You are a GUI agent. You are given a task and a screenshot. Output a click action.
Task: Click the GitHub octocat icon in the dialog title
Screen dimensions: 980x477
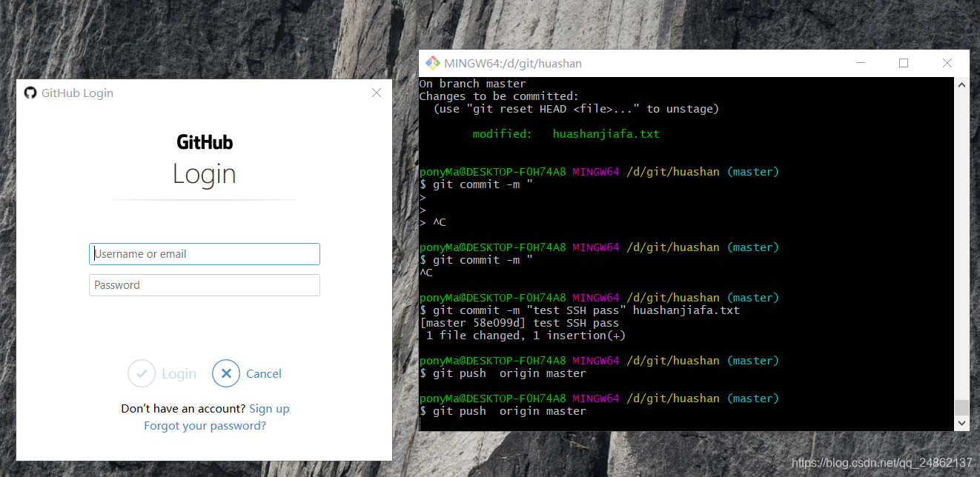[x=30, y=93]
